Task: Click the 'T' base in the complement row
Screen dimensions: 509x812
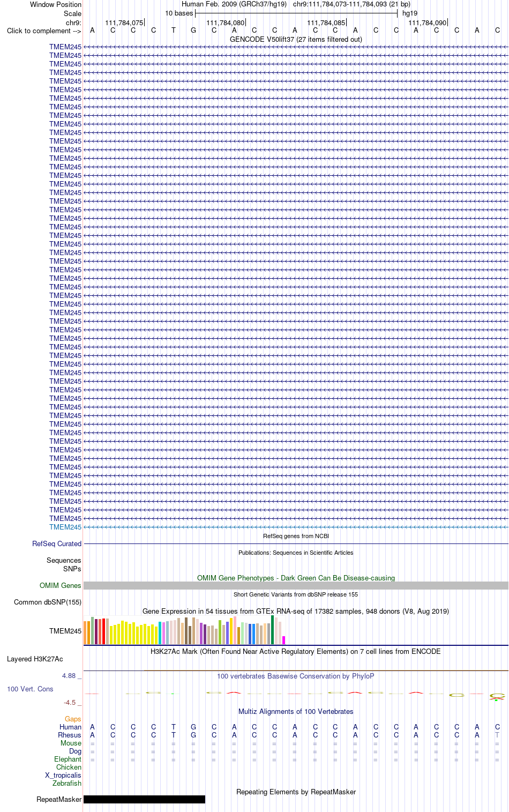Action: pos(174,30)
